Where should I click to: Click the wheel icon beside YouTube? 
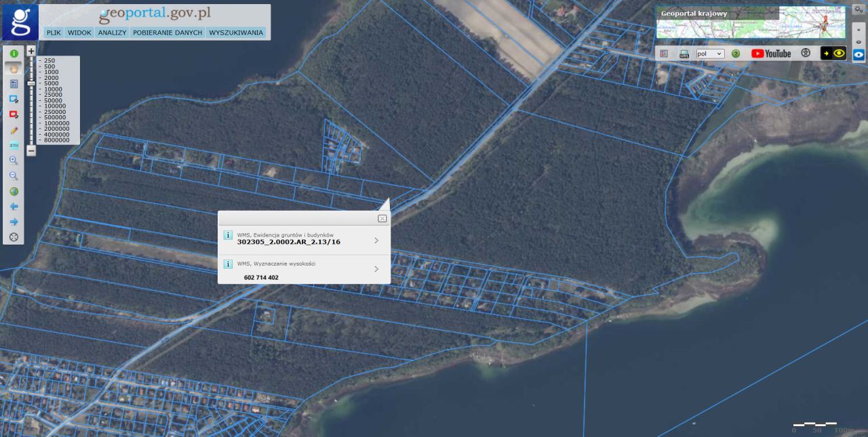point(806,53)
